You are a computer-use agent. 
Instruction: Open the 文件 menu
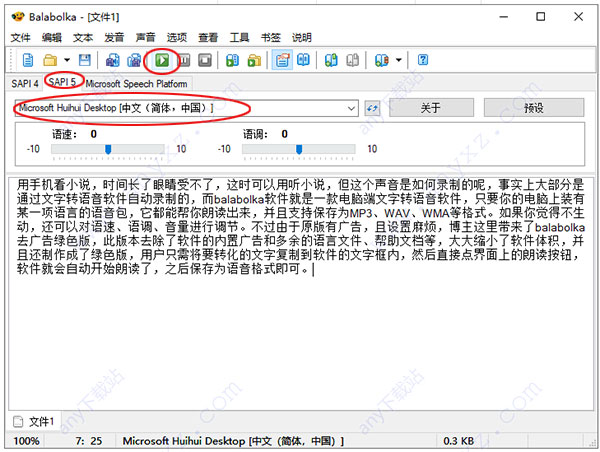20,38
